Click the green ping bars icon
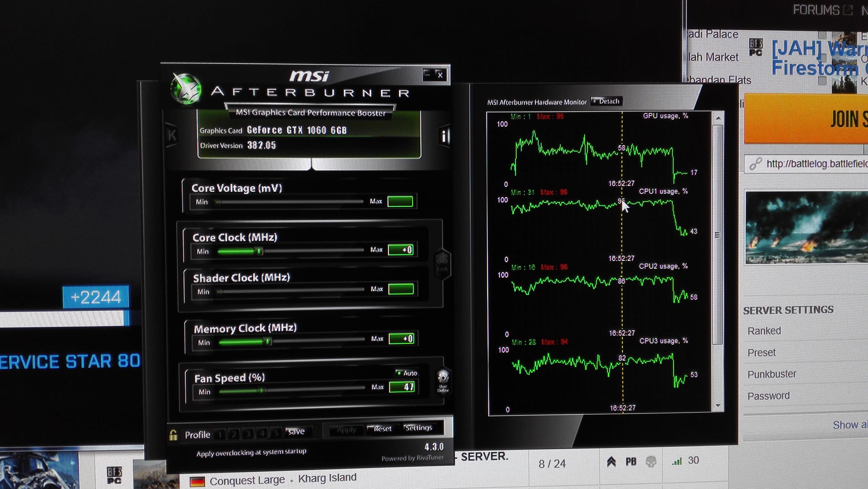 pyautogui.click(x=677, y=461)
